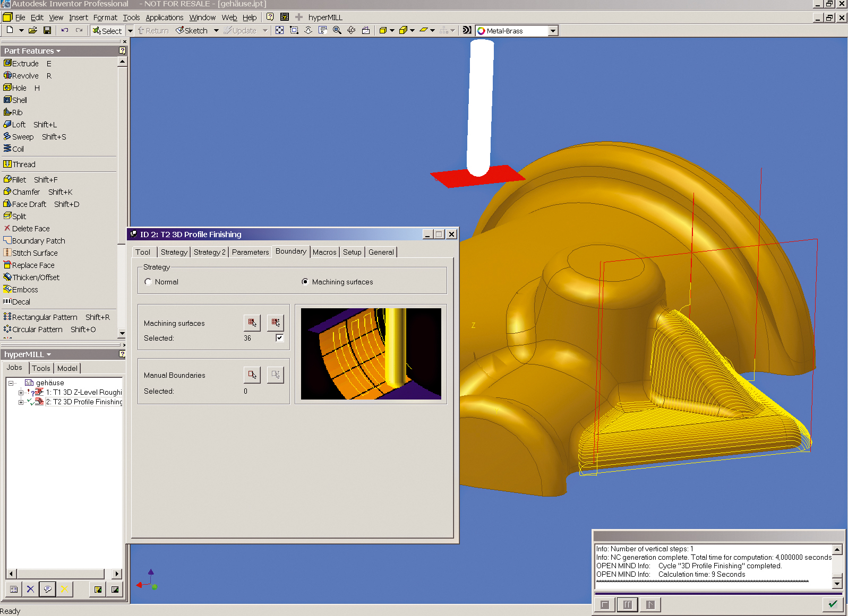Toggle the machining surfaces checkbox
This screenshot has width=848, height=616.
click(x=279, y=338)
